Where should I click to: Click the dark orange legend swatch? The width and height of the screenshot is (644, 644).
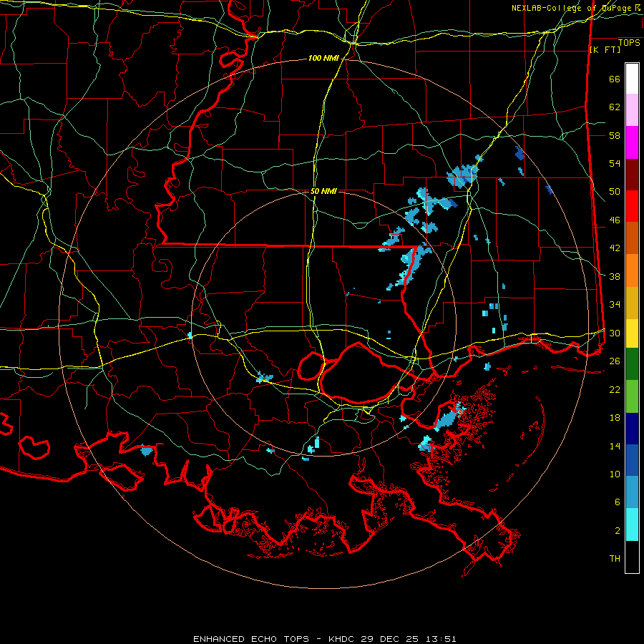[x=632, y=238]
